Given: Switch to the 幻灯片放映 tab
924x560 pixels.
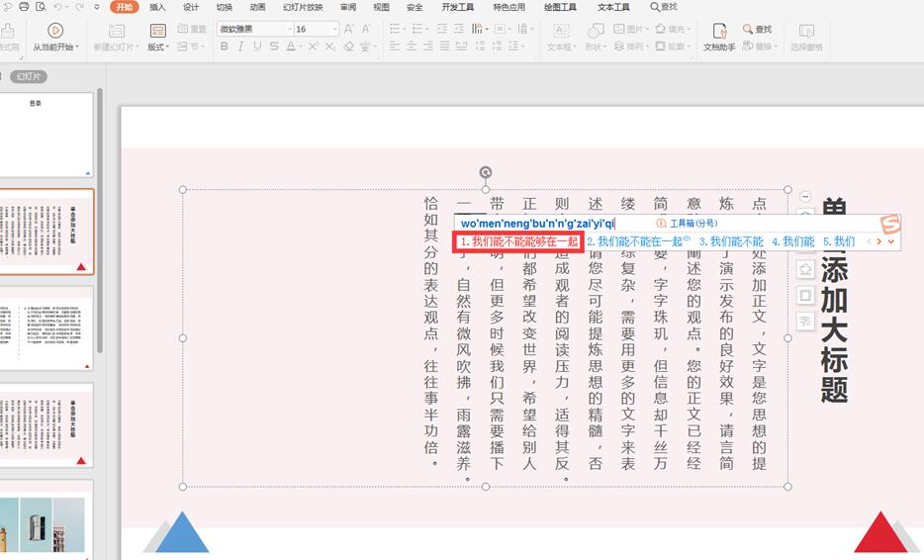Looking at the screenshot, I should coord(303,7).
